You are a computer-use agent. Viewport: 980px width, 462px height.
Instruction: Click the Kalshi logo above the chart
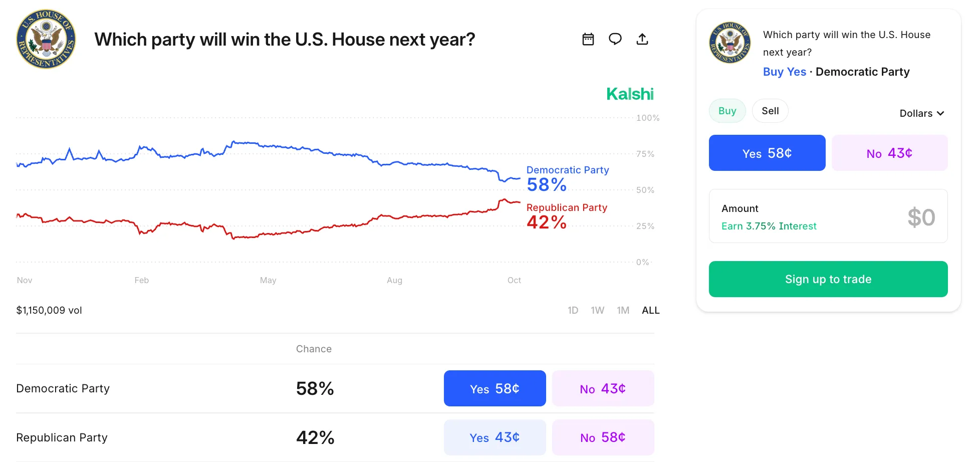coord(630,94)
